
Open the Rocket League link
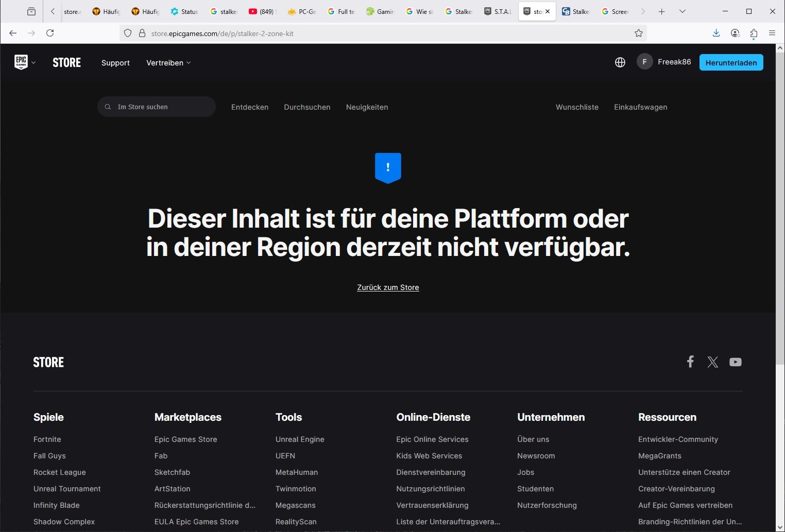tap(60, 472)
